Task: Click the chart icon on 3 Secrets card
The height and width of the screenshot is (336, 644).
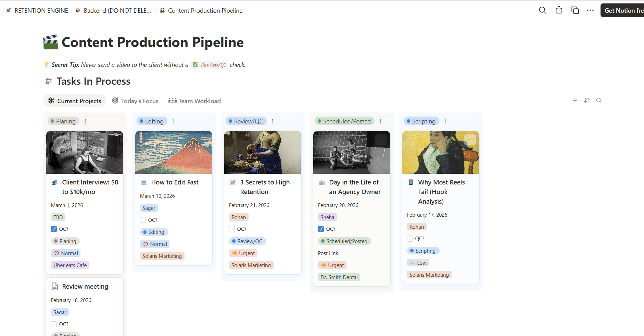Action: coord(233,182)
